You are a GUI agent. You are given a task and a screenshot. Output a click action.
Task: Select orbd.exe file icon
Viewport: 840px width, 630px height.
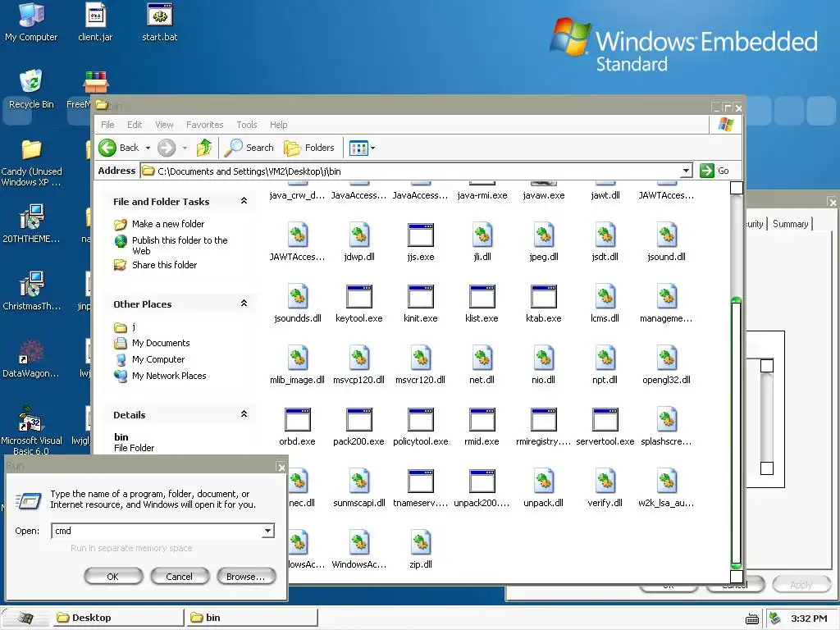[297, 420]
